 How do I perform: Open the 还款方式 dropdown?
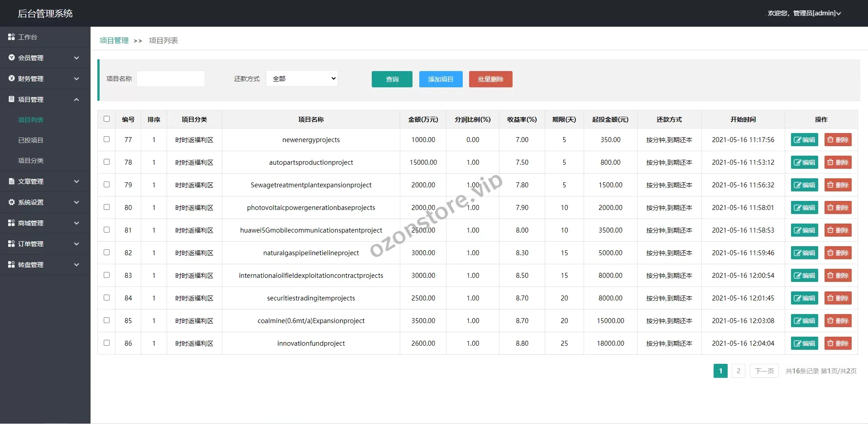pyautogui.click(x=302, y=78)
